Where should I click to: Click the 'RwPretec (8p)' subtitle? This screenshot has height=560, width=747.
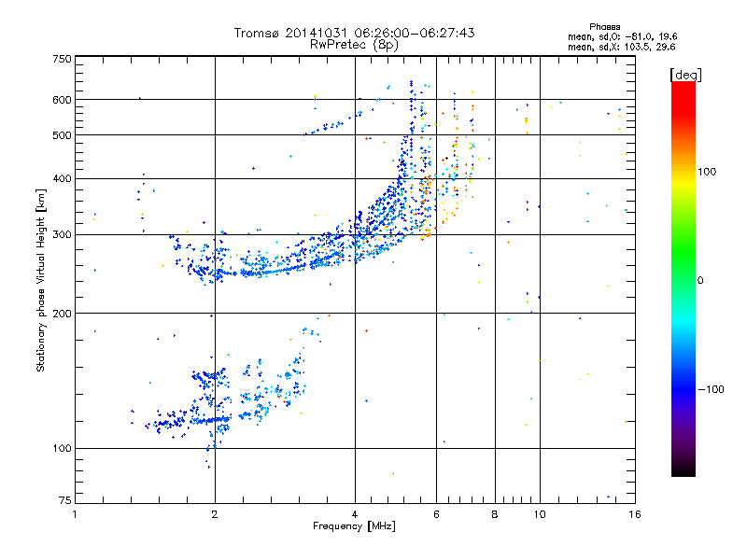coord(354,45)
